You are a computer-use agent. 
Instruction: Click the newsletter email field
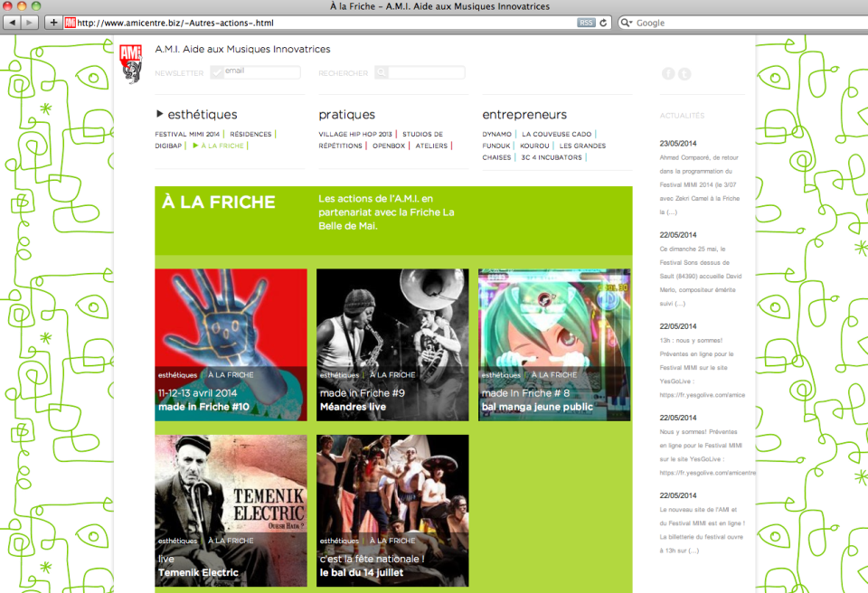coord(262,72)
